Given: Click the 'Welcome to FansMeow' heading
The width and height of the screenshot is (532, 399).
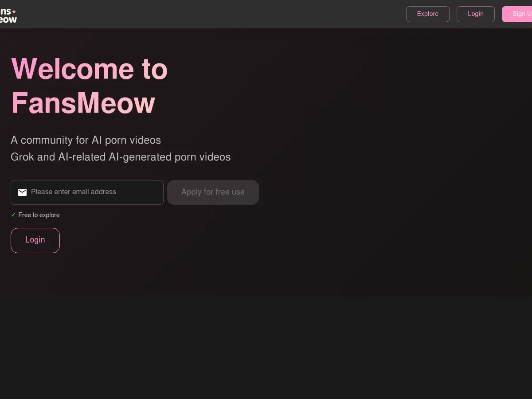Looking at the screenshot, I should [90, 86].
